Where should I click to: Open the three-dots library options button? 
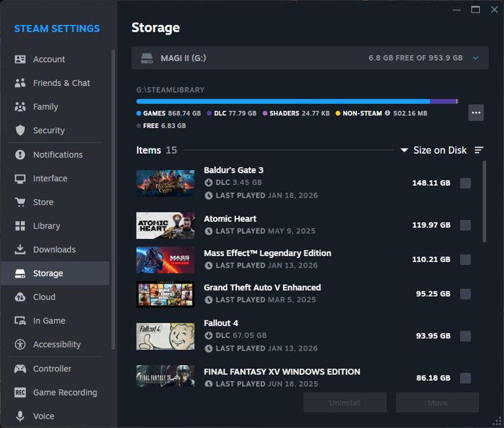point(476,113)
